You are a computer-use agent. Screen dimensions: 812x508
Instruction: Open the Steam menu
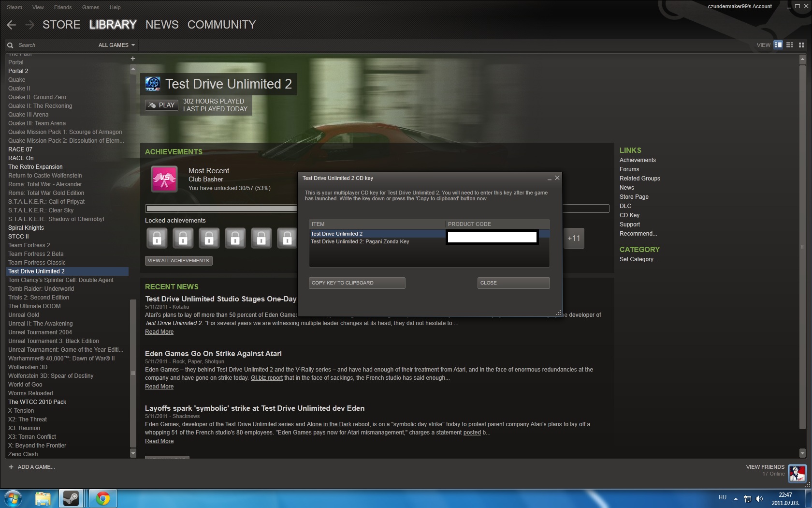coord(14,7)
